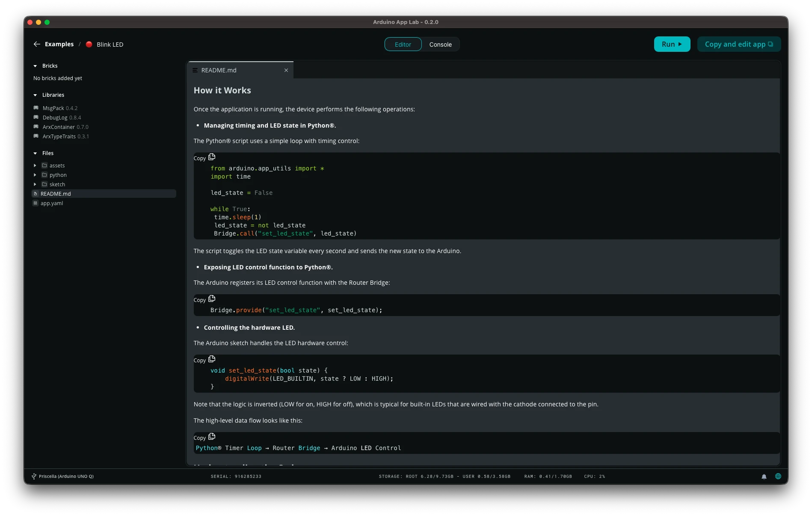Image resolution: width=812 pixels, height=516 pixels.
Task: Click the network globe icon in the status bar
Action: (x=778, y=476)
